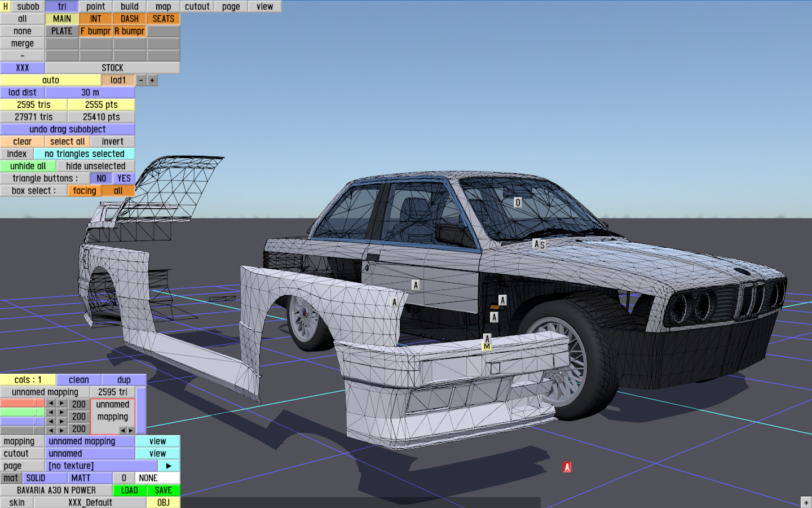Click the unhide all button
This screenshot has height=508, width=812.
click(x=28, y=166)
